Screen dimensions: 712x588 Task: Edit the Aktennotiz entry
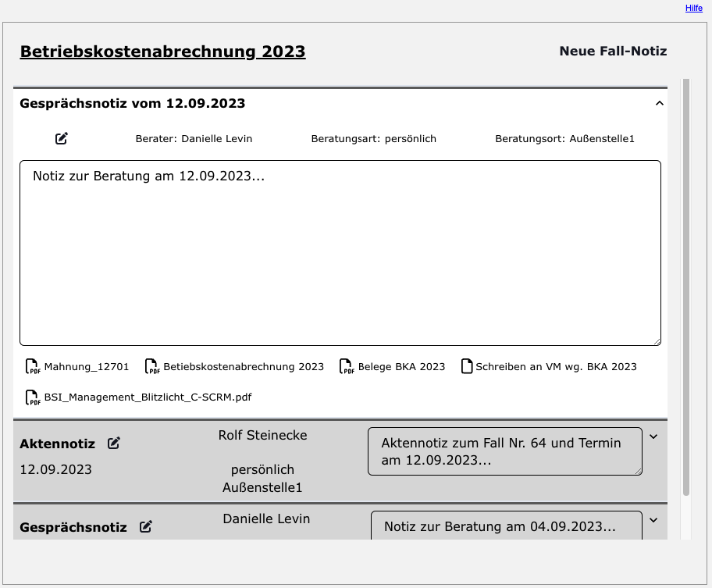(x=113, y=444)
